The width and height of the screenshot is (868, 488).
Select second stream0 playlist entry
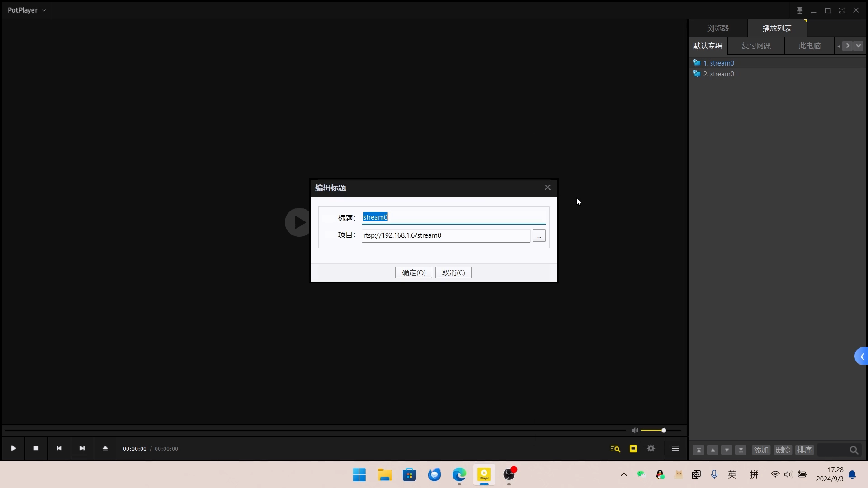pos(718,74)
